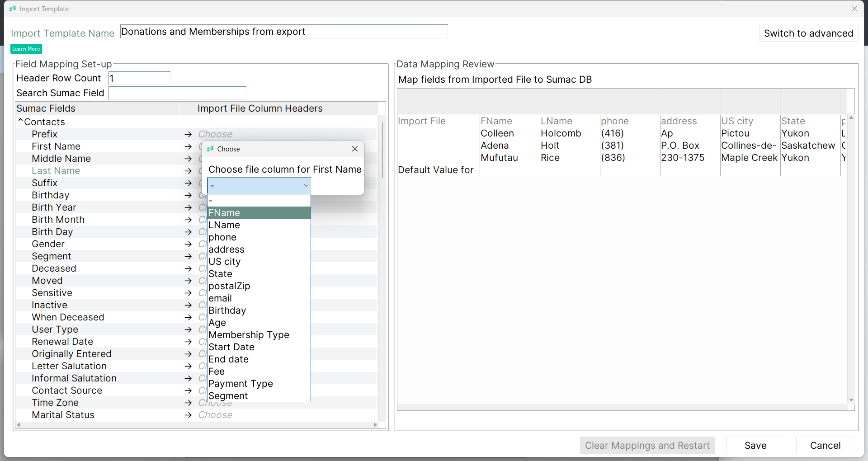Image resolution: width=868 pixels, height=461 pixels.
Task: Select Birthday option in dropdown list
Action: pyautogui.click(x=259, y=310)
